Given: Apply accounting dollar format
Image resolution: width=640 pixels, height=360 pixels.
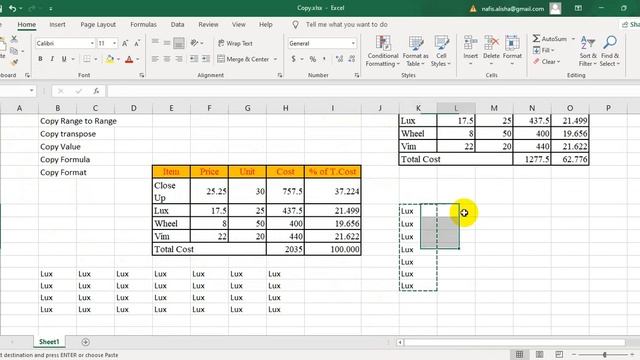Looking at the screenshot, I should 293,59.
